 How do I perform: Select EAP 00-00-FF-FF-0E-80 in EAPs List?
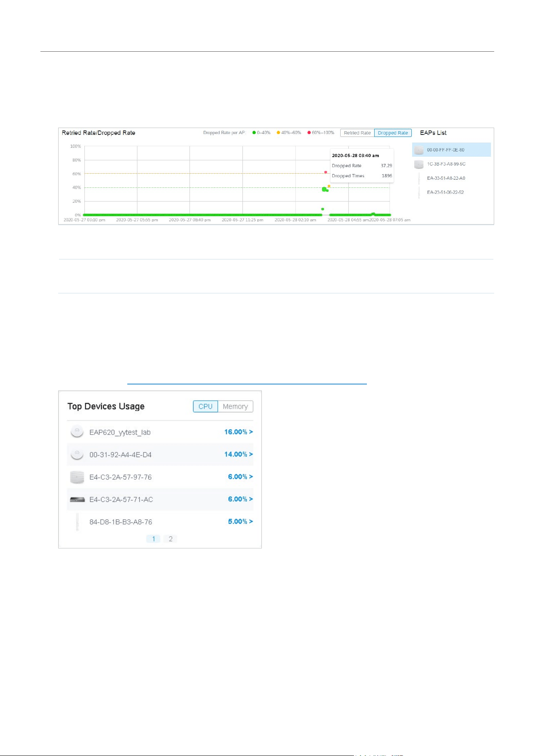coord(451,150)
